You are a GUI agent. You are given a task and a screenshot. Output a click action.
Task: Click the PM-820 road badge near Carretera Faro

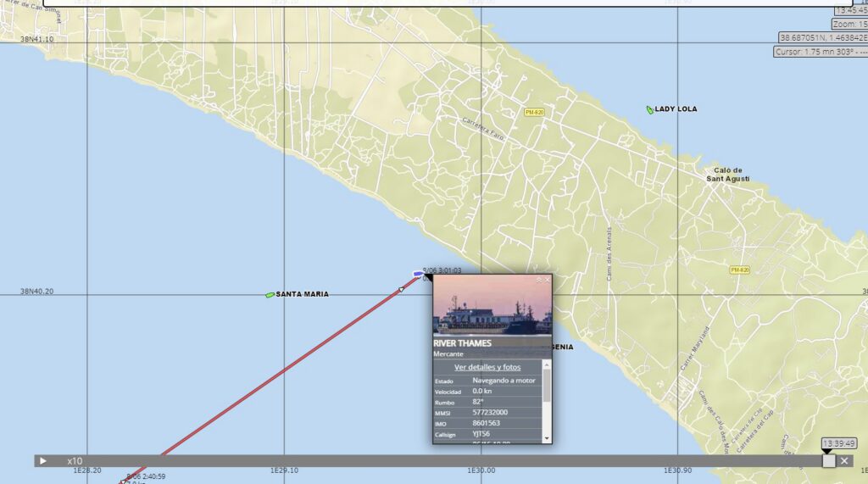pos(534,112)
